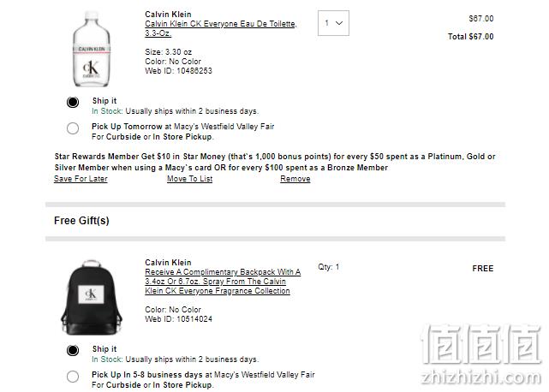The image size is (549, 392).
Task: Click the Calvin Klein brand name above the backpack
Action: [x=168, y=263]
